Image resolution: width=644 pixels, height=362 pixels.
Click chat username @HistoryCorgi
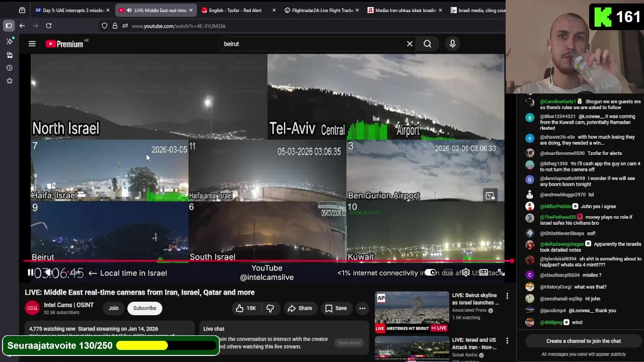point(555,287)
